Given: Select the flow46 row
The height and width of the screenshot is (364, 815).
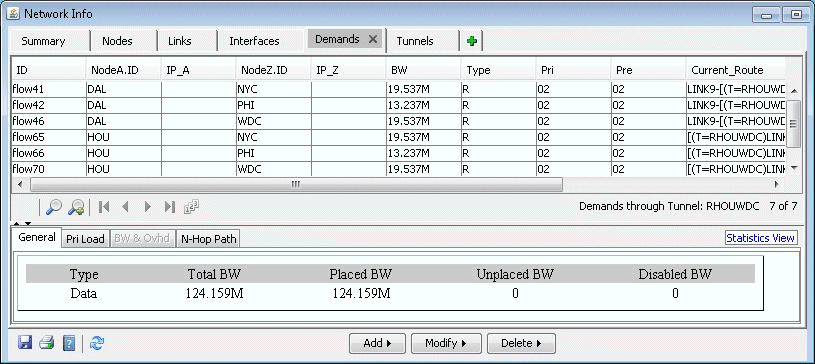Looking at the screenshot, I should point(398,122).
